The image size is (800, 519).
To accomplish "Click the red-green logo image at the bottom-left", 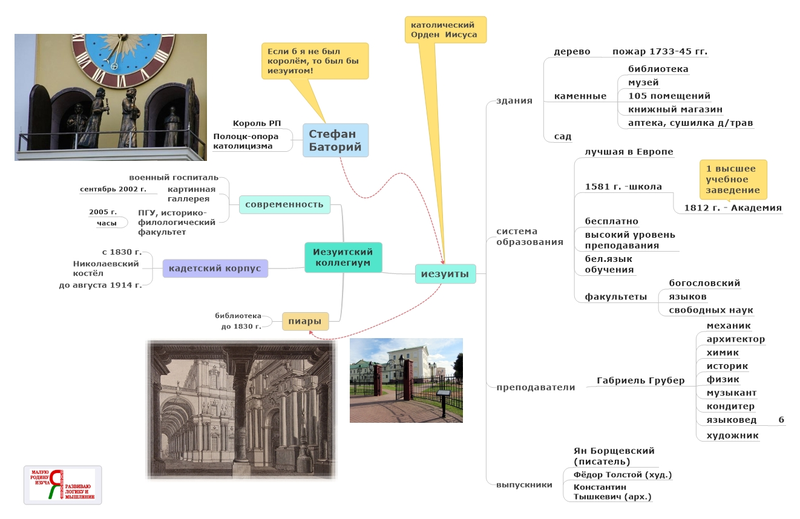I will [x=63, y=485].
